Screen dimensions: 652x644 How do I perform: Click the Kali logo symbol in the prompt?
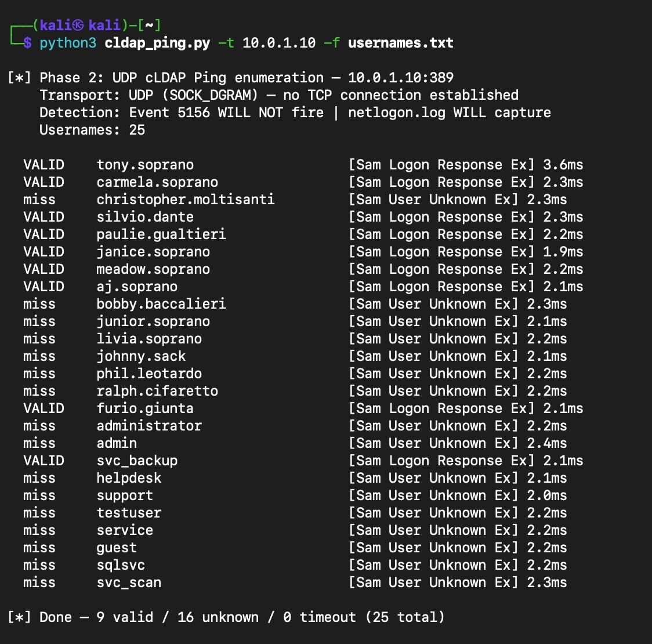pyautogui.click(x=78, y=26)
